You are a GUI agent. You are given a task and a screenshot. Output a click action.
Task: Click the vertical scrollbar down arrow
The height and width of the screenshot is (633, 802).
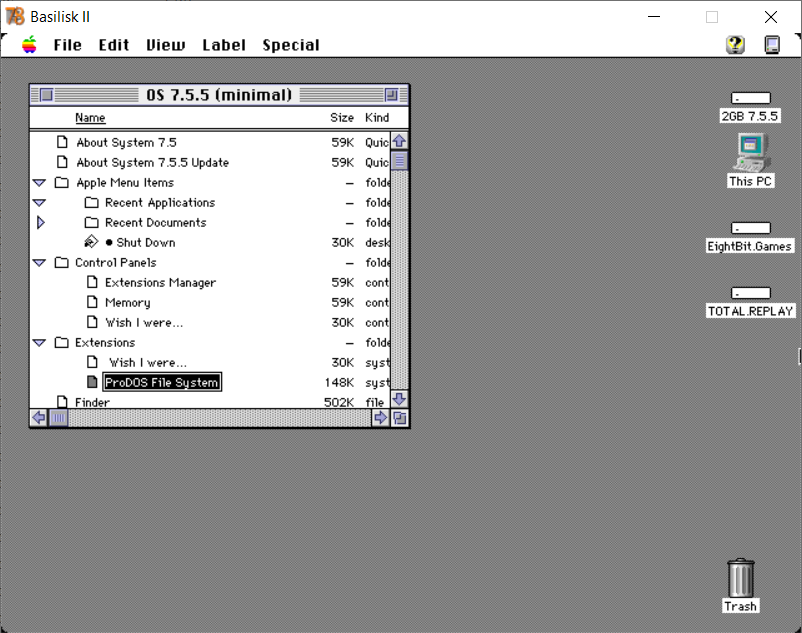[x=399, y=399]
